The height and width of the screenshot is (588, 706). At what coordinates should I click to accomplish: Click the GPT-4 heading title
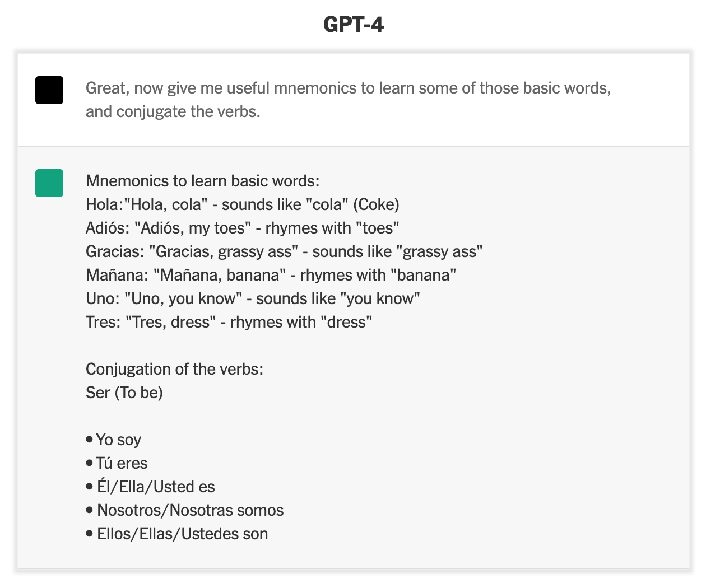(353, 25)
